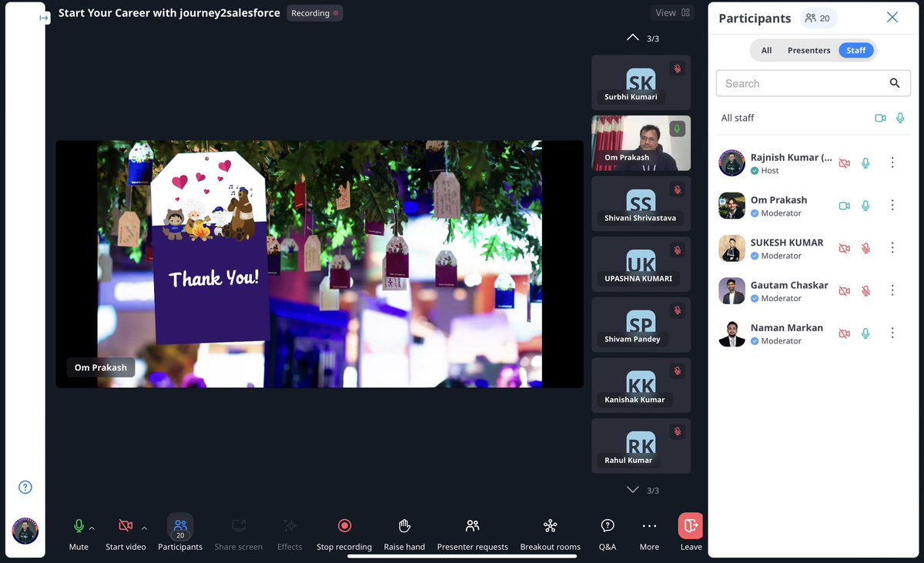Start video from bottom toolbar
Viewport: 924px width, 563px height.
[x=126, y=533]
